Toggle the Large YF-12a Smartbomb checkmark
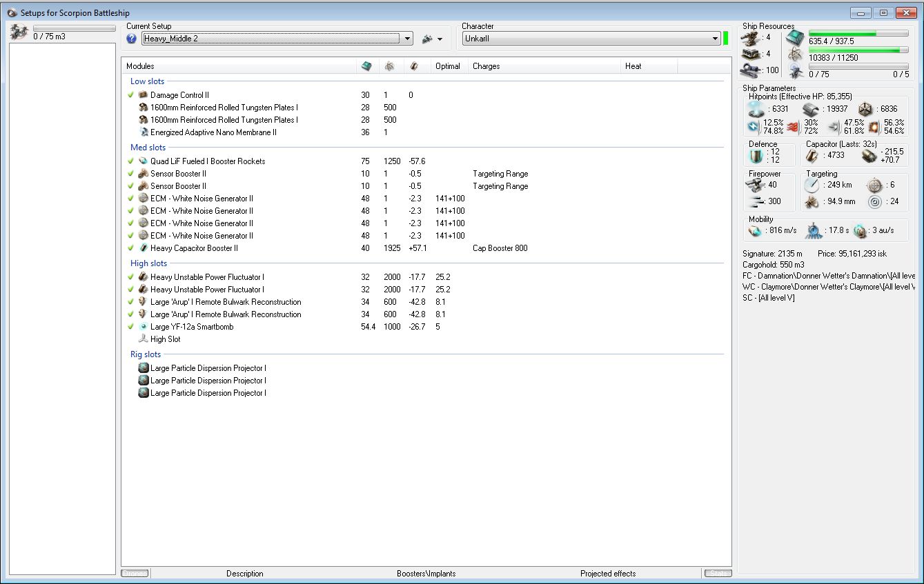Screen dimensions: 924x584 click(x=131, y=327)
